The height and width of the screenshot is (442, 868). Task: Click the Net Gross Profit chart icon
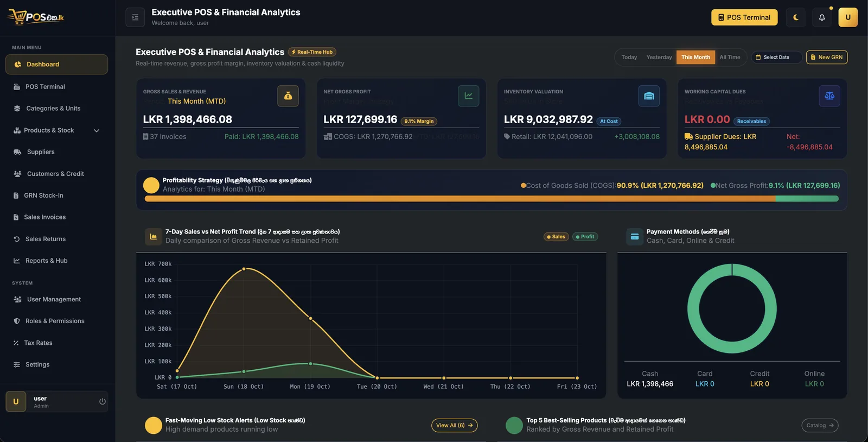coord(468,96)
